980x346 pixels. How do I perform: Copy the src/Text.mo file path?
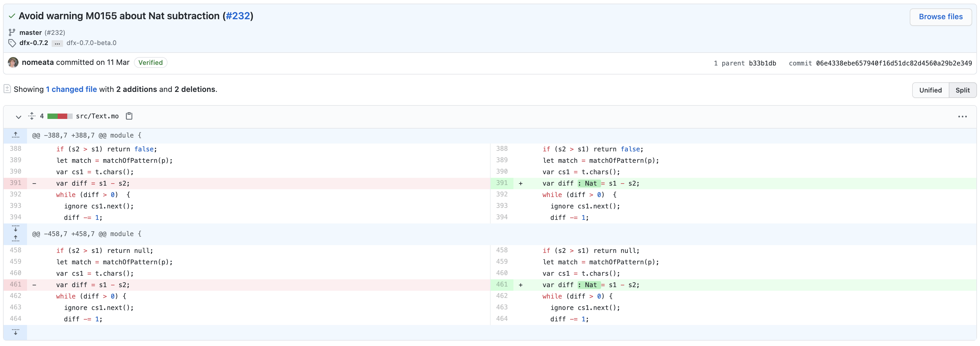tap(129, 116)
